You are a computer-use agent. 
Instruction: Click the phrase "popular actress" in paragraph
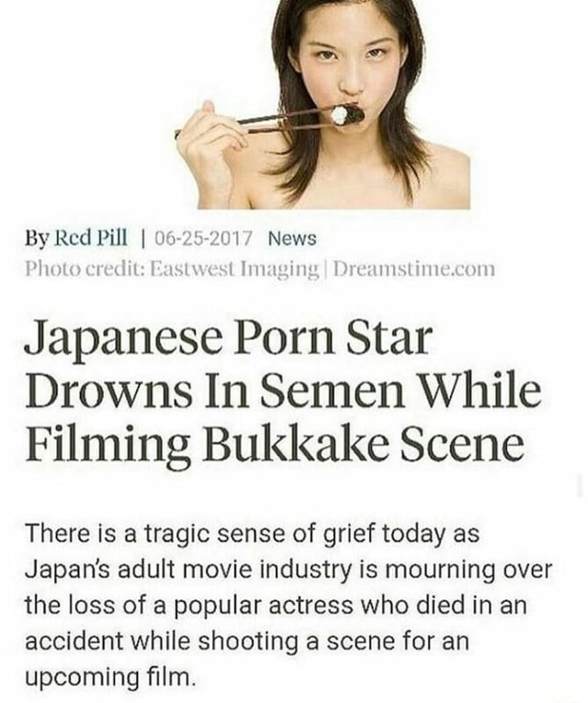(x=266, y=607)
